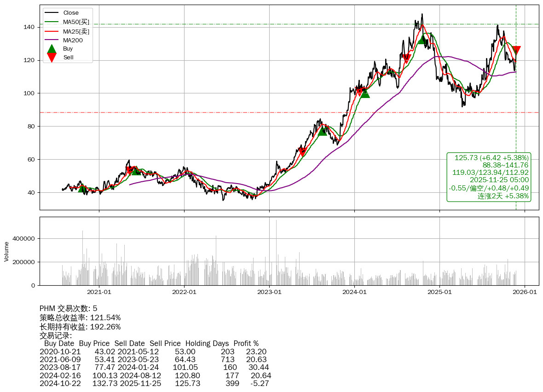Image resolution: width=543 pixels, height=392 pixels.
Task: Click the first Buy marker near late 2020
Action: (82, 188)
